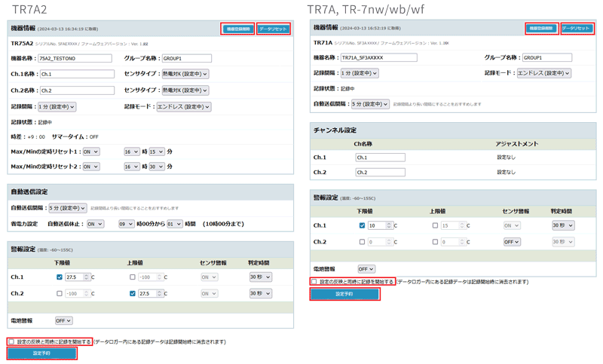Open Ch.2 センサタイプ dropdown
The width and height of the screenshot is (603, 364).
(x=185, y=90)
